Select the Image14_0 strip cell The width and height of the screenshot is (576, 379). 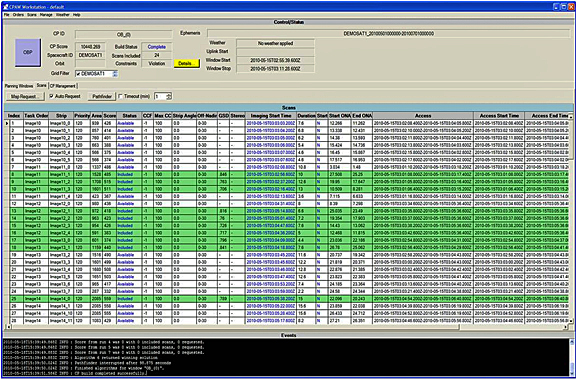[x=61, y=299]
